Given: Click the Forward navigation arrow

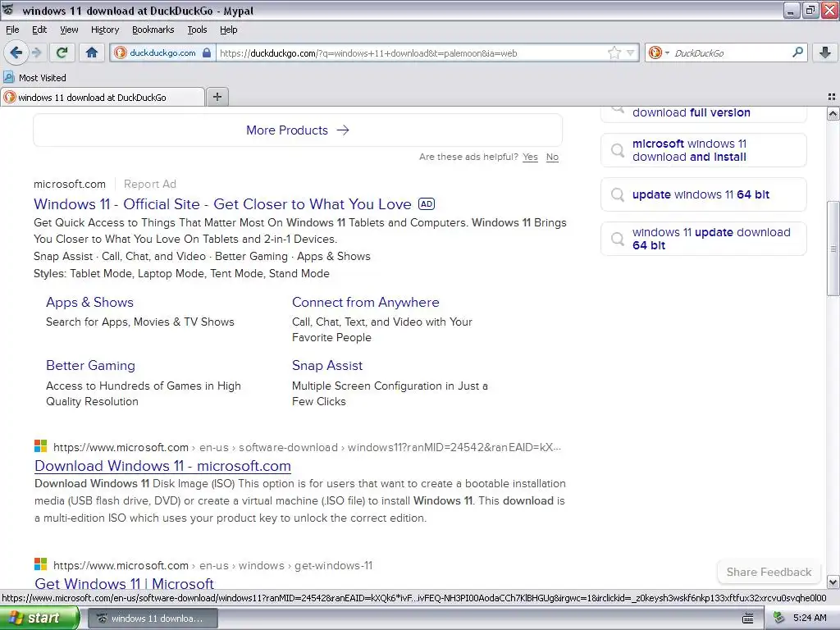Looking at the screenshot, I should click(36, 52).
